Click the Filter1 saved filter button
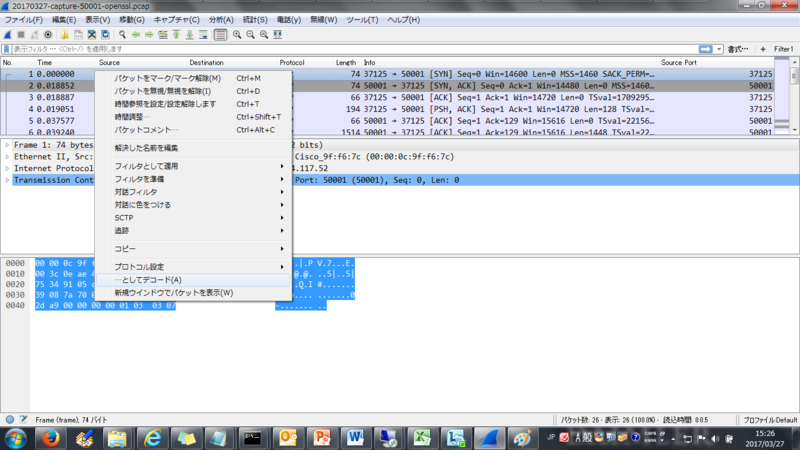The image size is (800, 450). [x=784, y=49]
